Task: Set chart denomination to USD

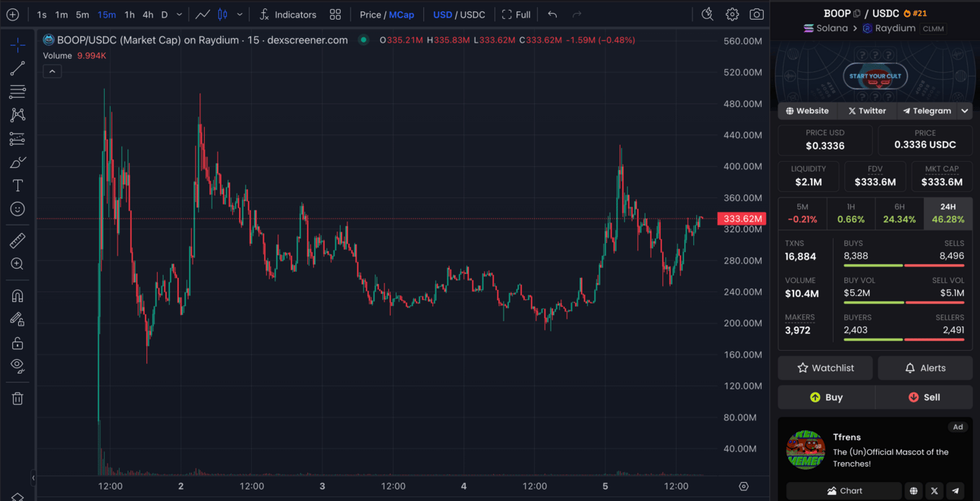Action: 442,14
